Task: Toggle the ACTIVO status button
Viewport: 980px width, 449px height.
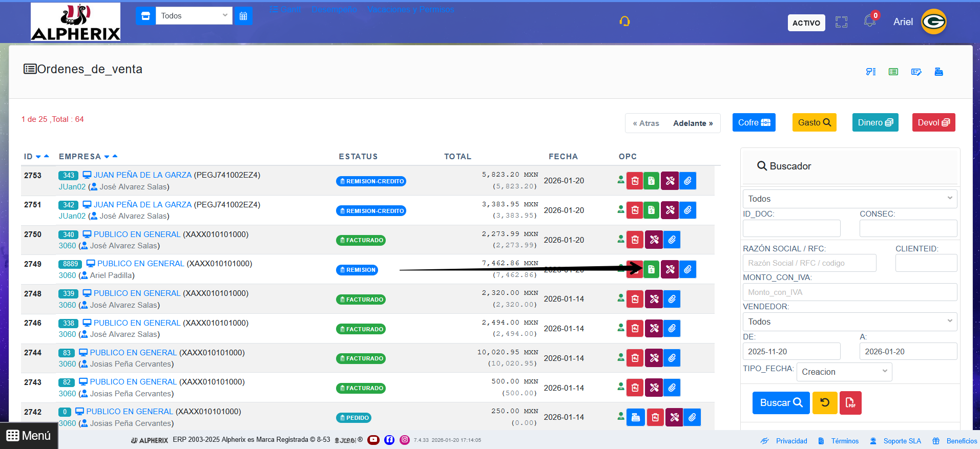Action: [806, 23]
